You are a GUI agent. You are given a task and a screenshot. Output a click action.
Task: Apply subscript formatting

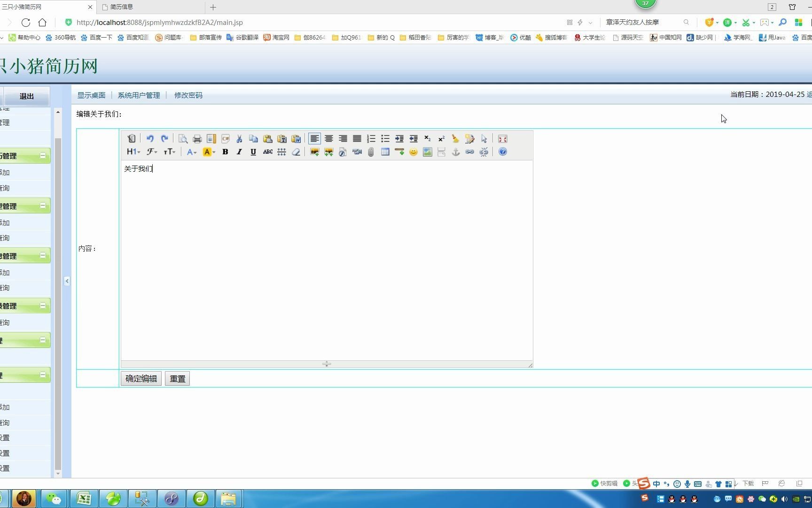(427, 139)
